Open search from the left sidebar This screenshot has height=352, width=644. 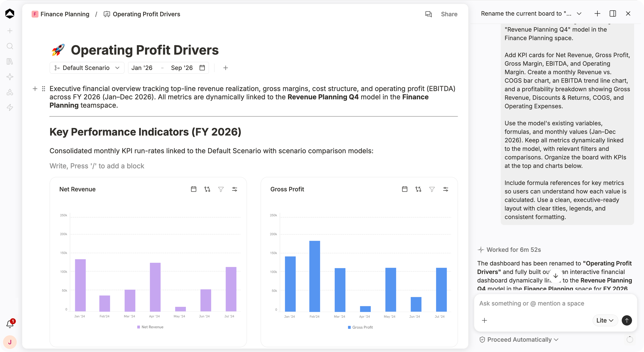10,46
